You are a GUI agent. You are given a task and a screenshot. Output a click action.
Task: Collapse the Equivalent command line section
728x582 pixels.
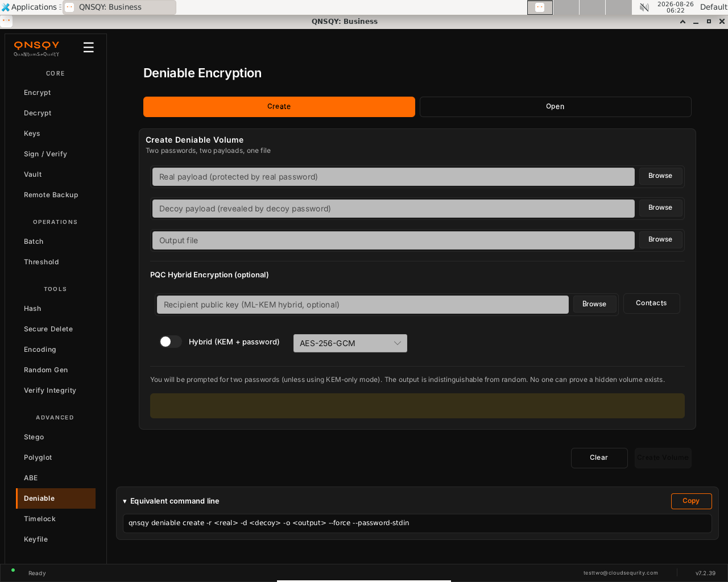point(171,501)
